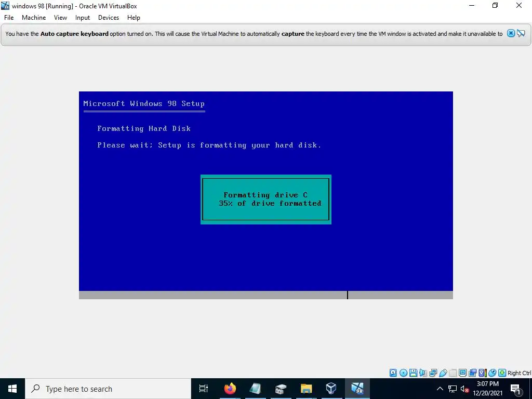This screenshot has width=532, height=399.
Task: Open the Help menu
Action: tap(134, 18)
